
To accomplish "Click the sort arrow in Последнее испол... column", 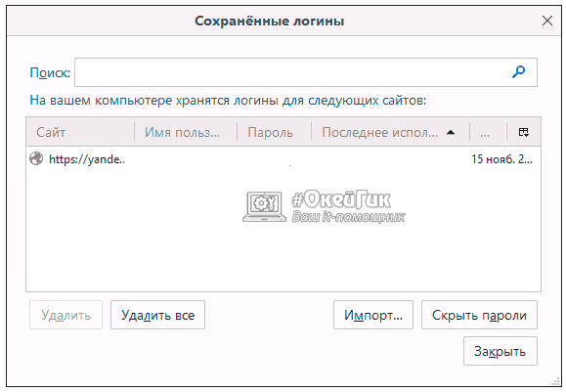I will pyautogui.click(x=450, y=133).
